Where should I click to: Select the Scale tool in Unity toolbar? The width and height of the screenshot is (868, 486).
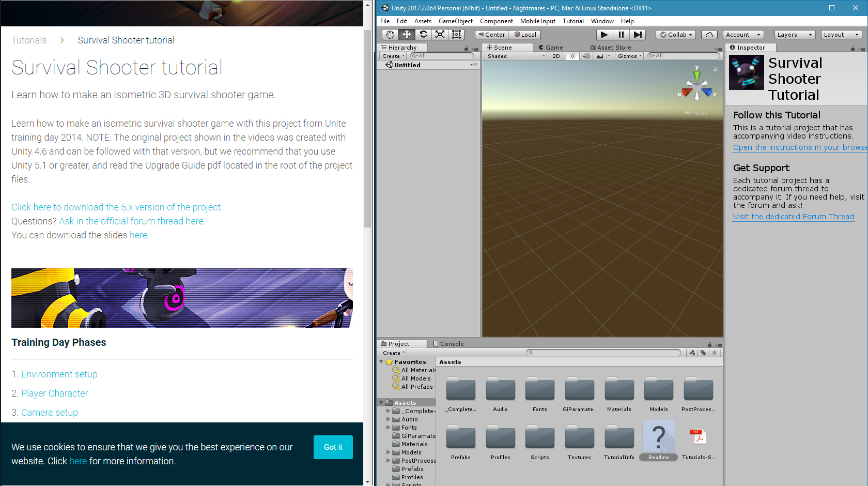click(440, 35)
